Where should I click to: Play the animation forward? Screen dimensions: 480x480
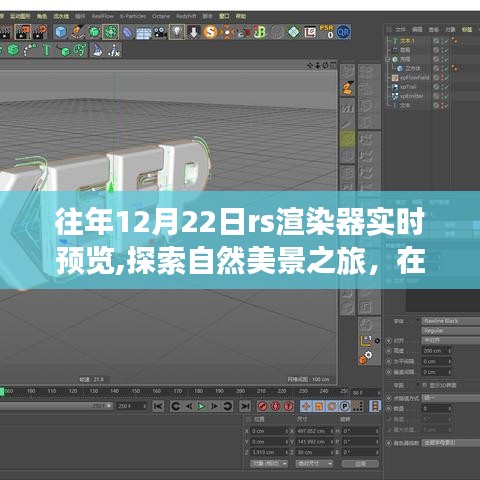[201, 406]
